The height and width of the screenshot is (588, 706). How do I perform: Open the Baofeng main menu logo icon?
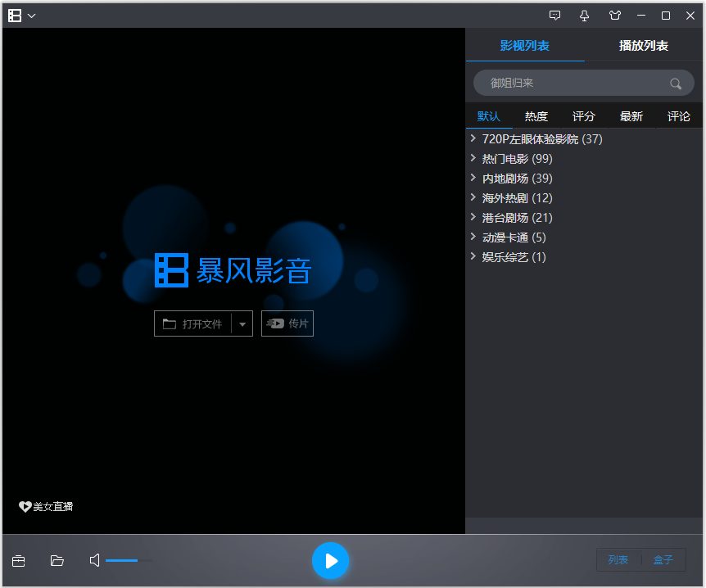click(x=15, y=16)
